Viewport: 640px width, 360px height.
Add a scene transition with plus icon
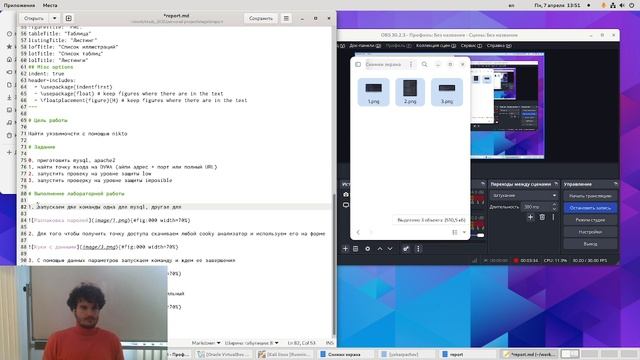[x=530, y=217]
